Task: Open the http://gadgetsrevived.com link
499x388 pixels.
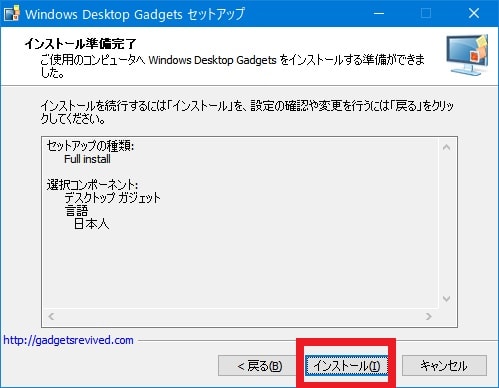Action: pyautogui.click(x=68, y=340)
